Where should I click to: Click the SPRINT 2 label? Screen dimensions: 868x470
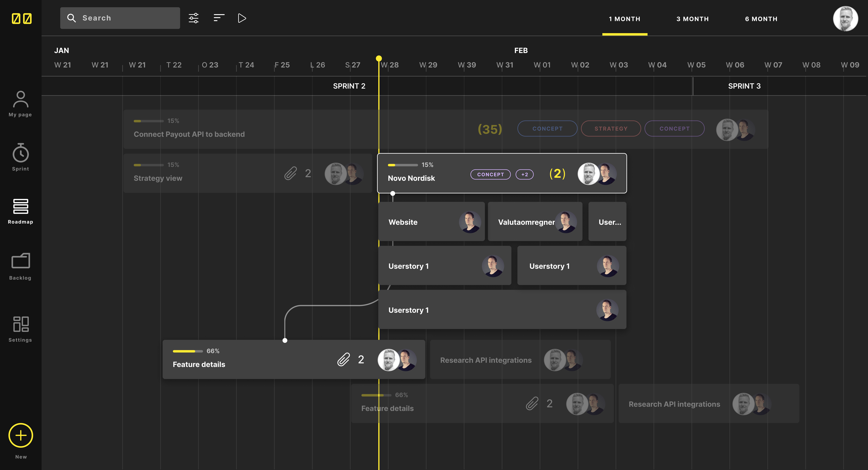point(349,86)
